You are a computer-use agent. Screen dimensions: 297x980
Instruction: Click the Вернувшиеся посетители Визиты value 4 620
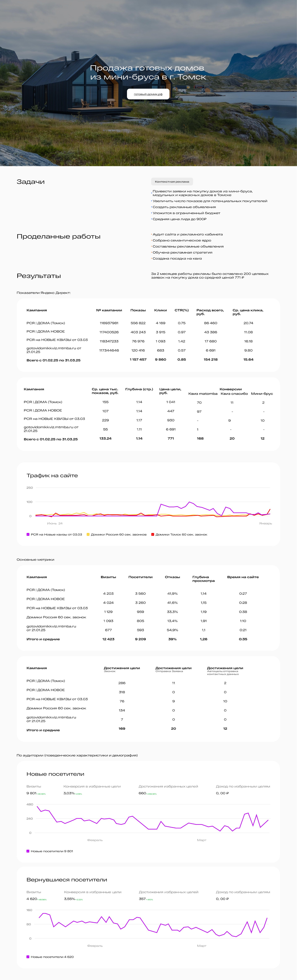click(x=32, y=899)
